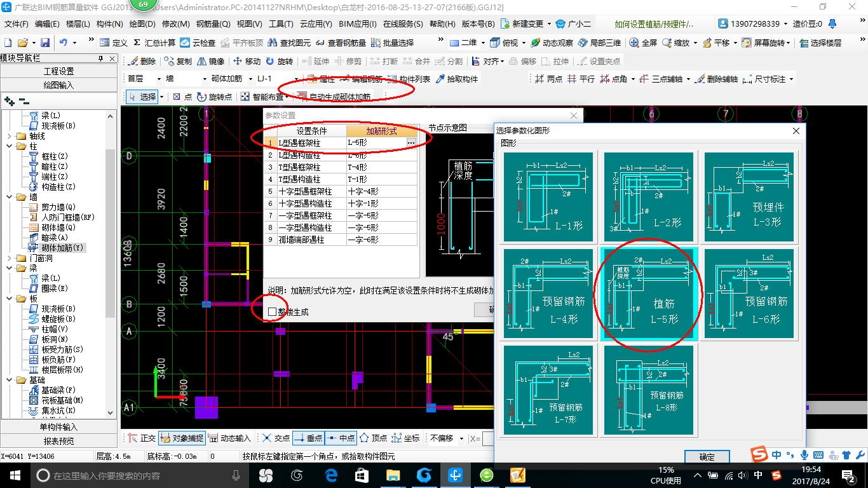
Task: Open 帮助(H) menu
Action: (x=442, y=24)
